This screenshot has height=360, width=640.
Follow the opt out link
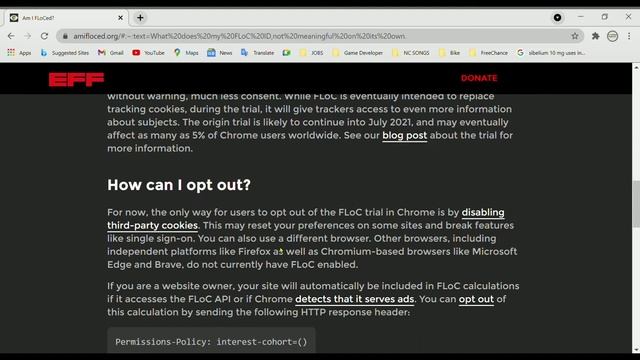point(476,299)
